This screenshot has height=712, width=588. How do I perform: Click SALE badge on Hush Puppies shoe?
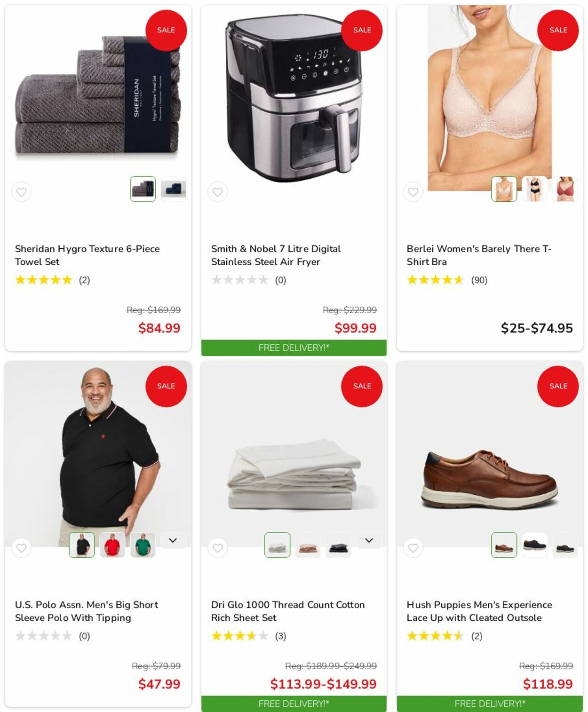558,386
